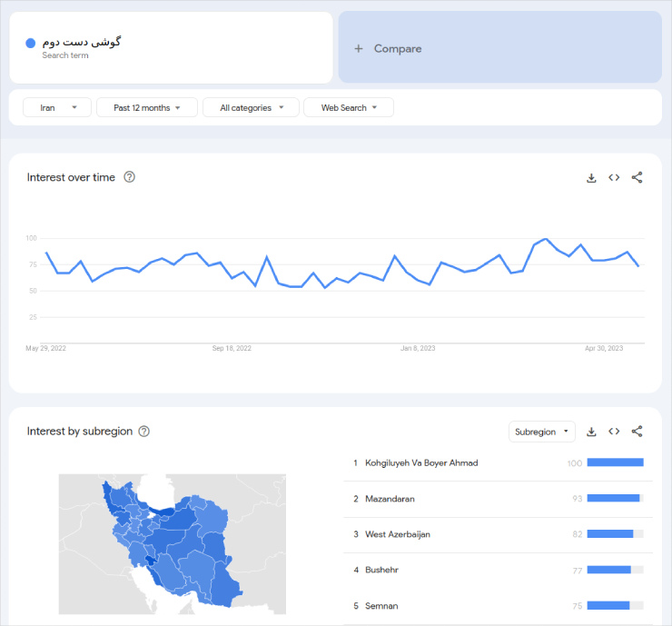The height and width of the screenshot is (626, 672).
Task: Click the plus icon in Compare box
Action: click(358, 49)
